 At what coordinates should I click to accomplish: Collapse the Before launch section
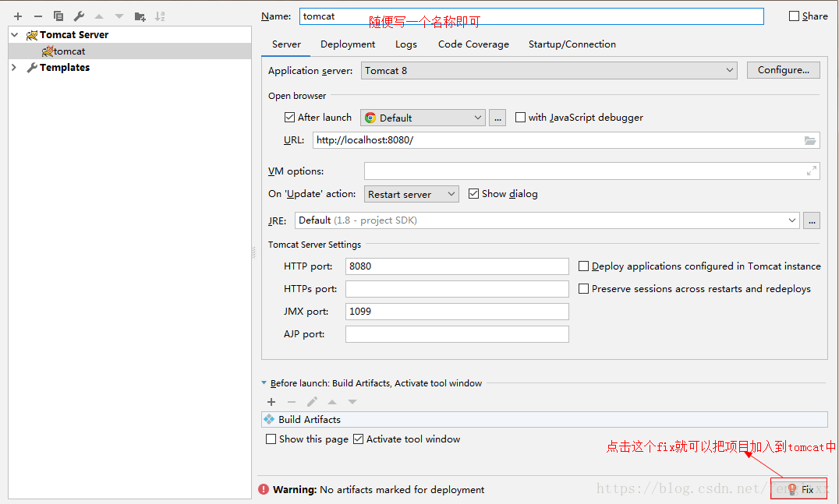(264, 382)
